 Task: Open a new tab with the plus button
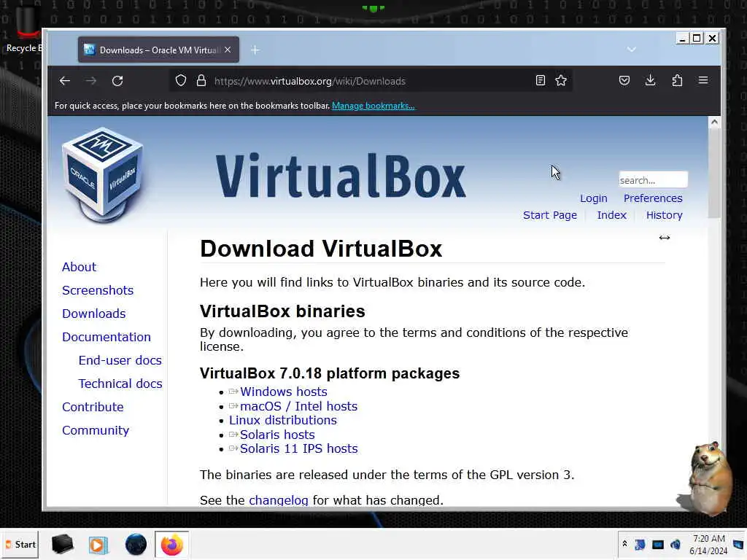pos(255,50)
